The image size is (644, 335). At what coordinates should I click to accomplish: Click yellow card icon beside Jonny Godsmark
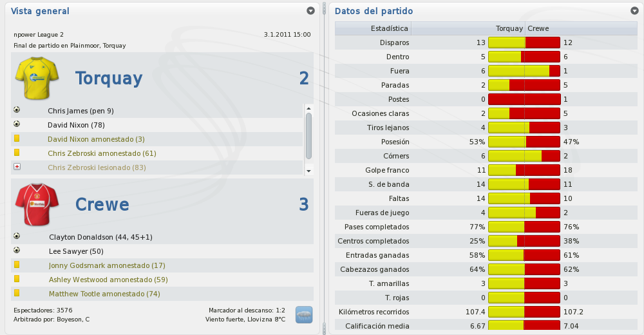click(x=17, y=265)
